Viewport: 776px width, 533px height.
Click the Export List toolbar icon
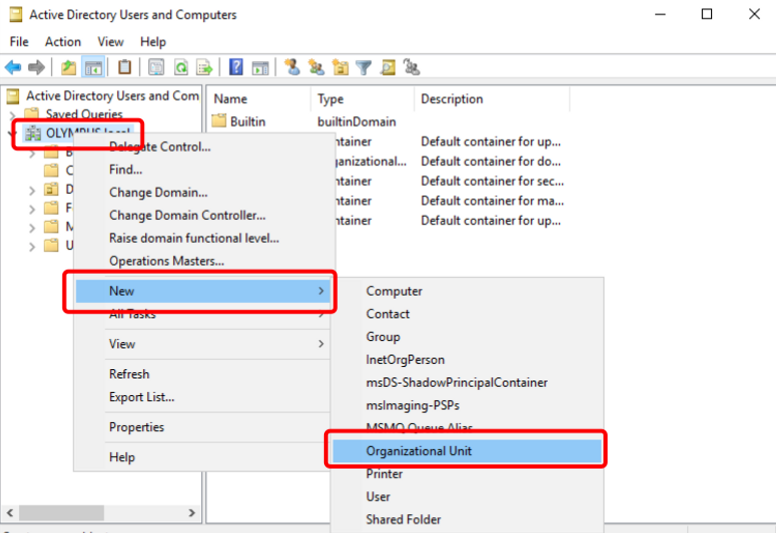coord(204,68)
